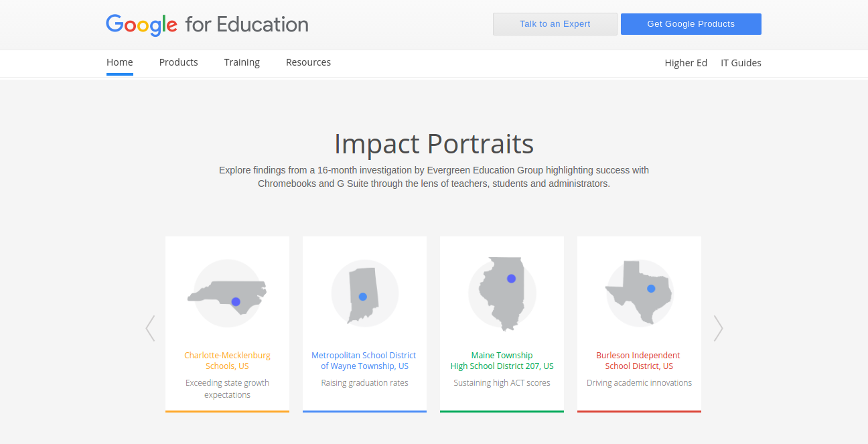Open the Home tab

click(x=120, y=62)
